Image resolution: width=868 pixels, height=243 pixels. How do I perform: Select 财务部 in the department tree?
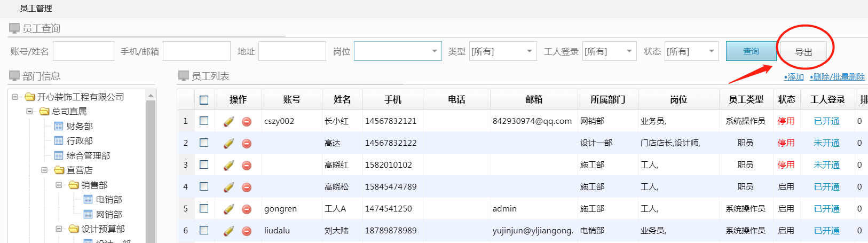[80, 126]
